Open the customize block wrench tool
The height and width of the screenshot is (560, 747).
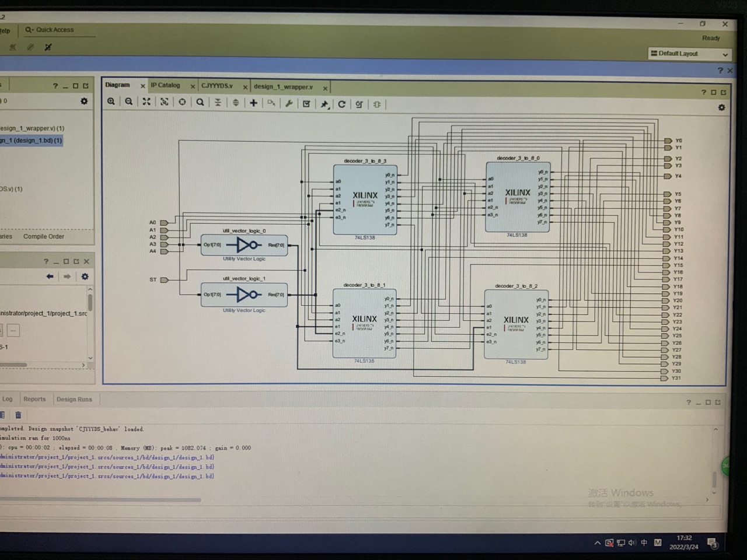point(289,103)
